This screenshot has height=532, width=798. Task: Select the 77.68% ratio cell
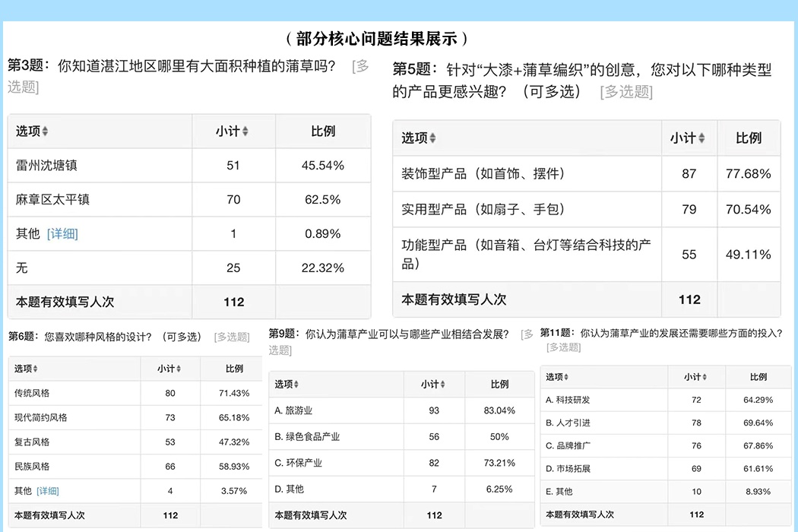coord(749,173)
